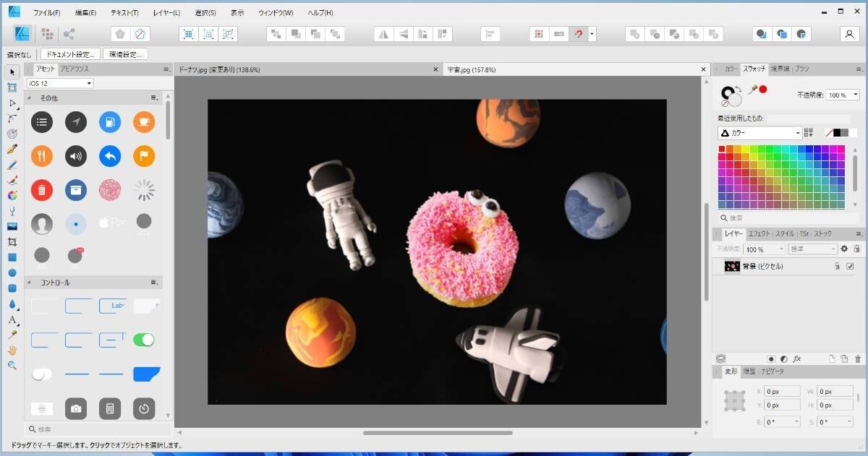
Task: Pick the top-left red palette swatch
Action: (721, 149)
